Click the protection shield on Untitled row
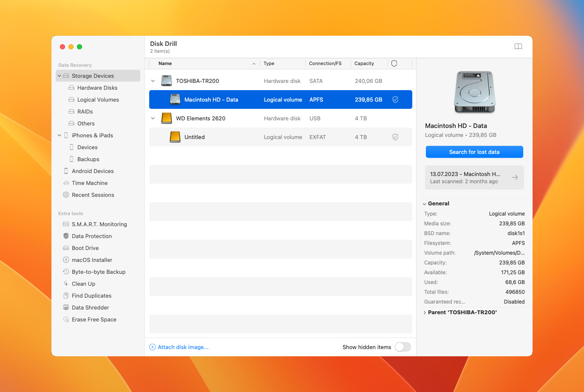The width and height of the screenshot is (584, 392). 395,137
